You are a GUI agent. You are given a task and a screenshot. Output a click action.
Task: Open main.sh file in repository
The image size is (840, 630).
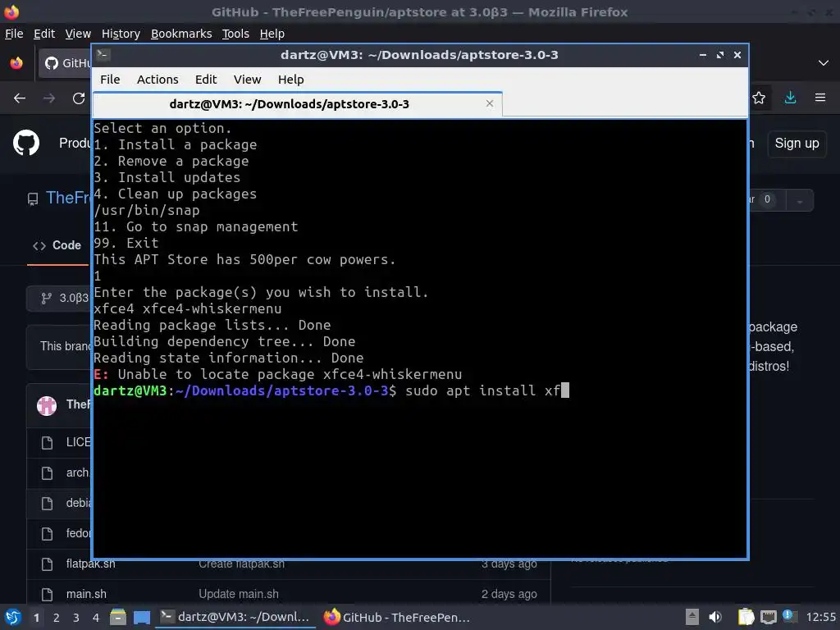pyautogui.click(x=86, y=594)
